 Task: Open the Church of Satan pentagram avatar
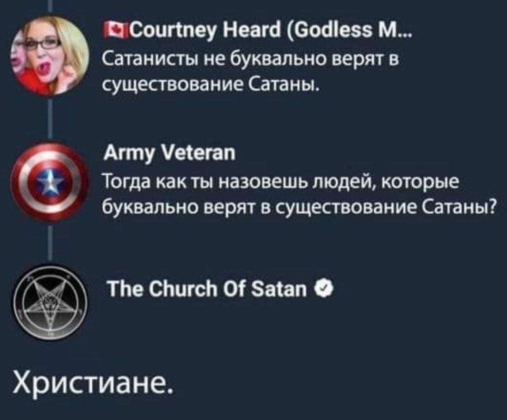[49, 303]
